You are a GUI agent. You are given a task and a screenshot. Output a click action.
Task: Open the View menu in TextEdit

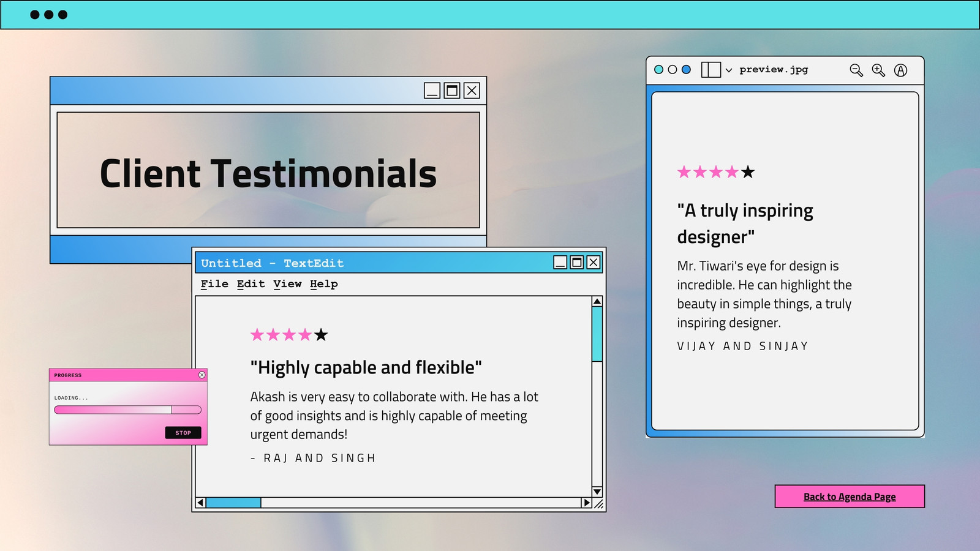(x=287, y=284)
